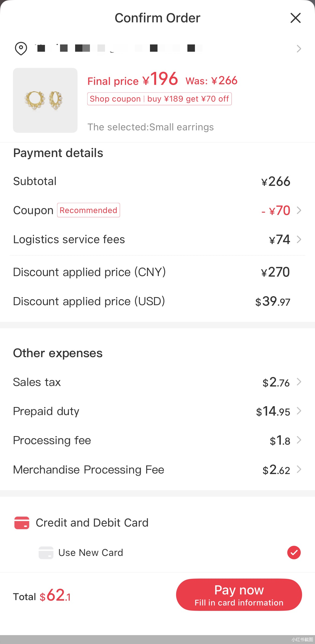Viewport: 315px width, 644px height.
Task: Open Prepaid duty details arrow
Action: tap(299, 411)
